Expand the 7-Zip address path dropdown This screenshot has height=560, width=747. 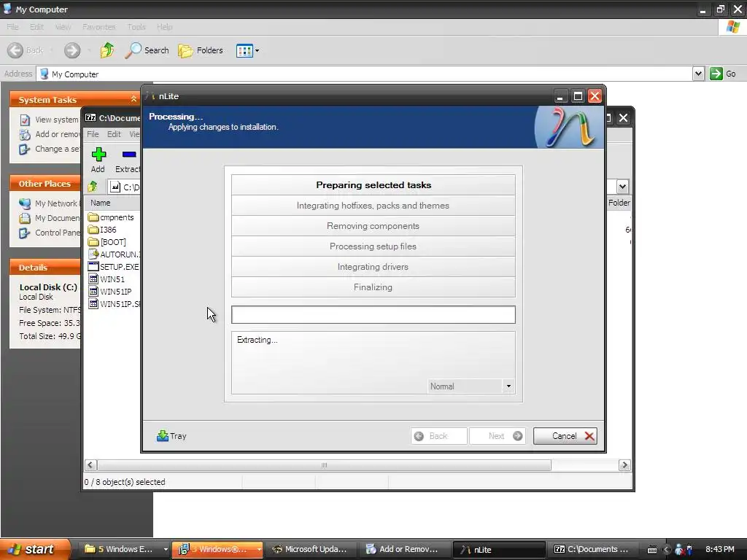tap(623, 187)
